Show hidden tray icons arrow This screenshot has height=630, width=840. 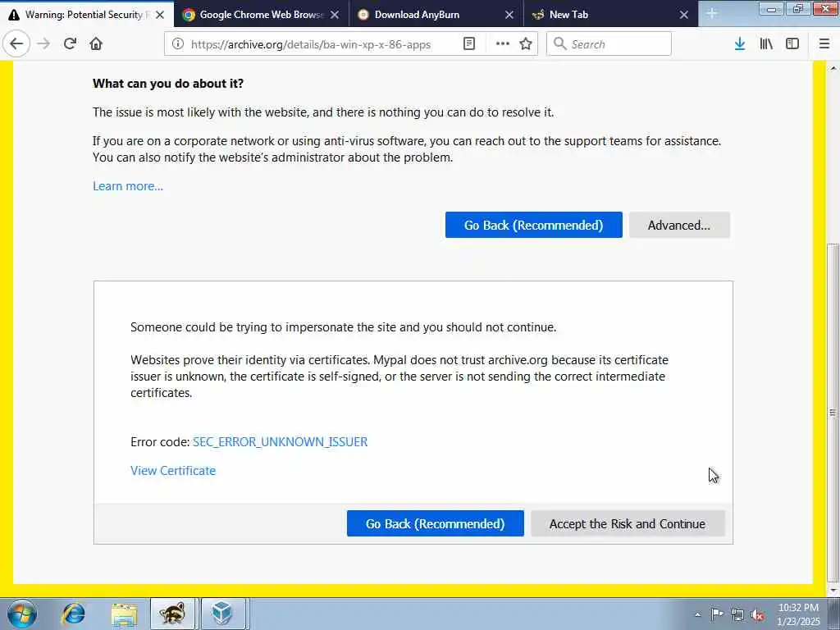697,614
